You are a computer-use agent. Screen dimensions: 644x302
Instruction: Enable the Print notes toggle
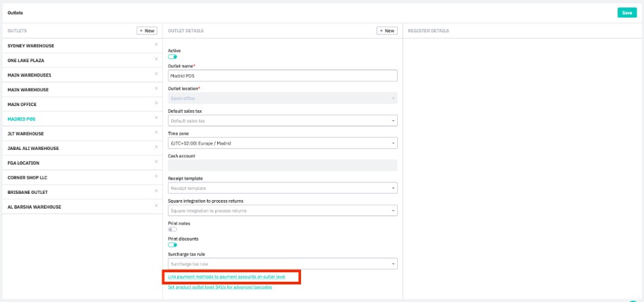[x=172, y=229]
